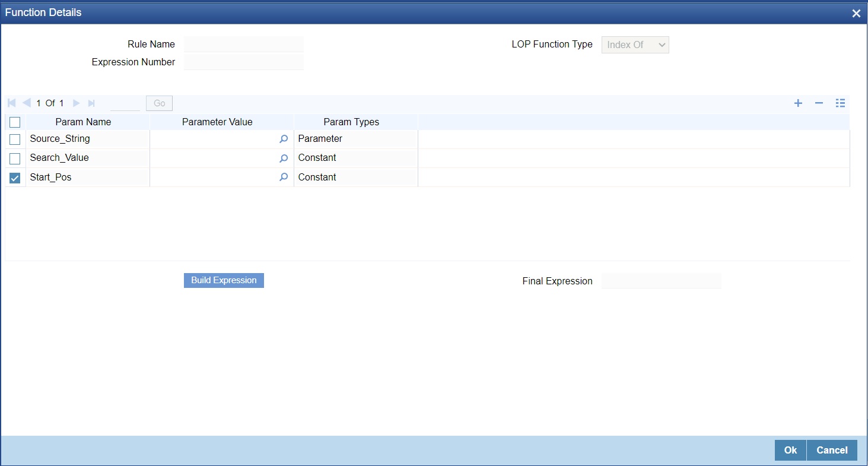Check the Source_String row checkbox
The width and height of the screenshot is (868, 466).
click(15, 140)
